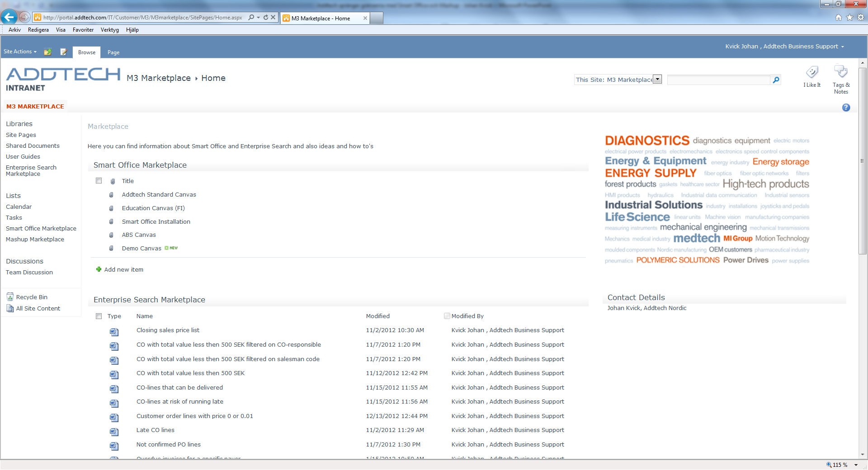Click Word icon for Closing sales price list

pos(114,332)
